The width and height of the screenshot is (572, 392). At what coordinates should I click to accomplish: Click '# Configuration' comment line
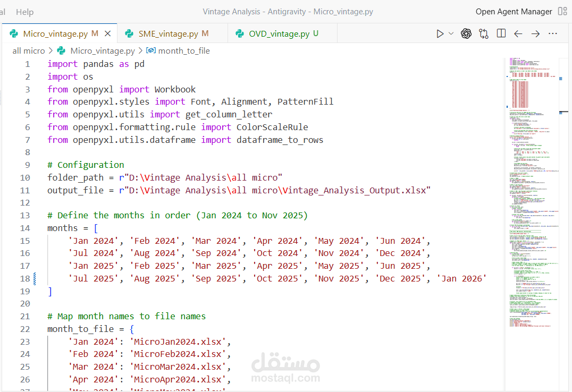pyautogui.click(x=86, y=165)
